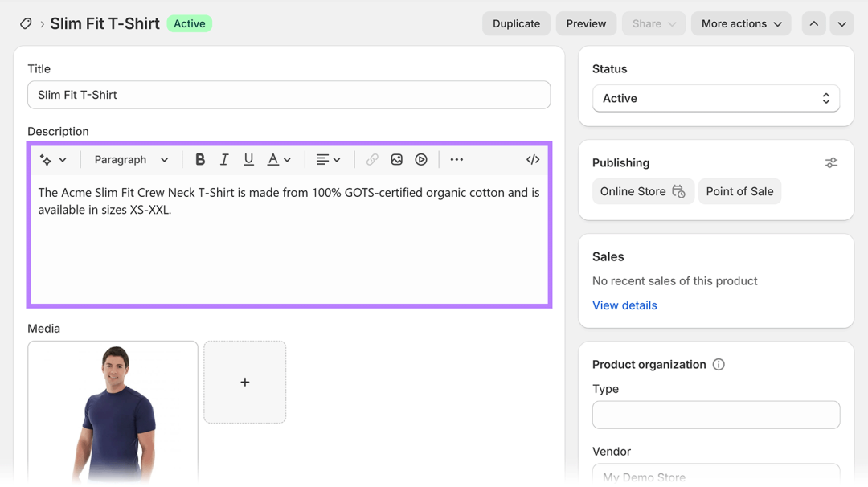The width and height of the screenshot is (868, 487).
Task: Open Publishing channel settings icon
Action: point(831,163)
